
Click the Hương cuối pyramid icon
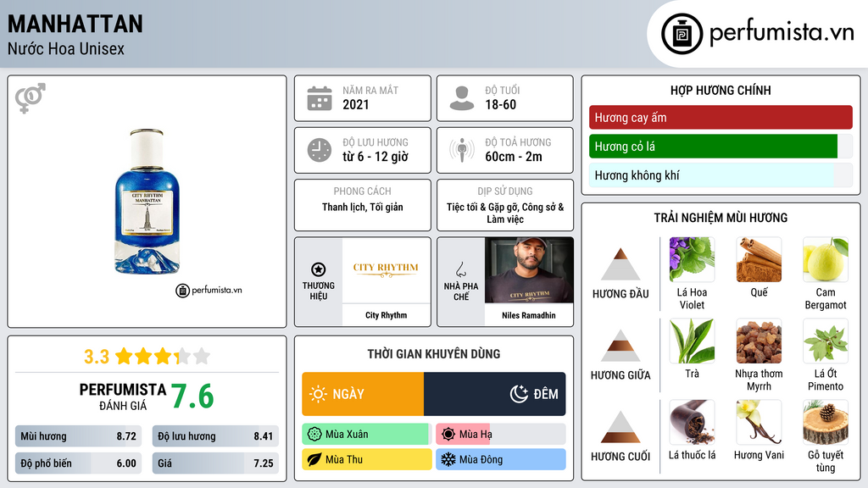(620, 427)
